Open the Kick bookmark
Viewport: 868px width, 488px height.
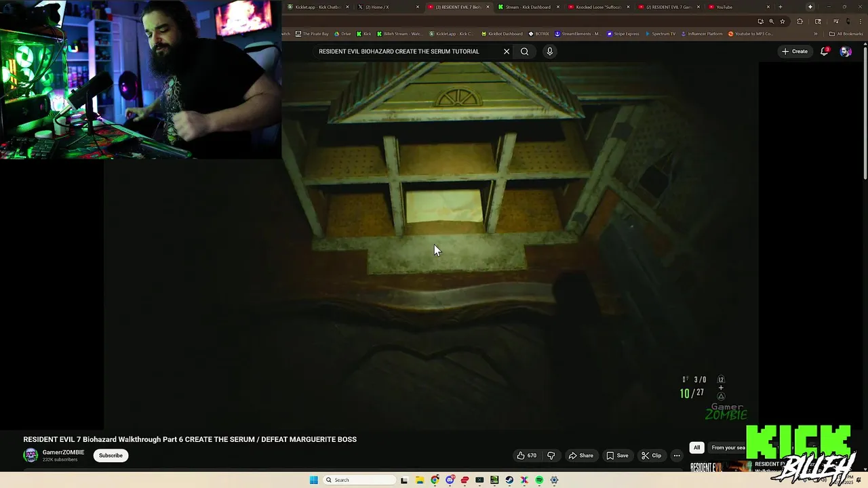click(364, 34)
